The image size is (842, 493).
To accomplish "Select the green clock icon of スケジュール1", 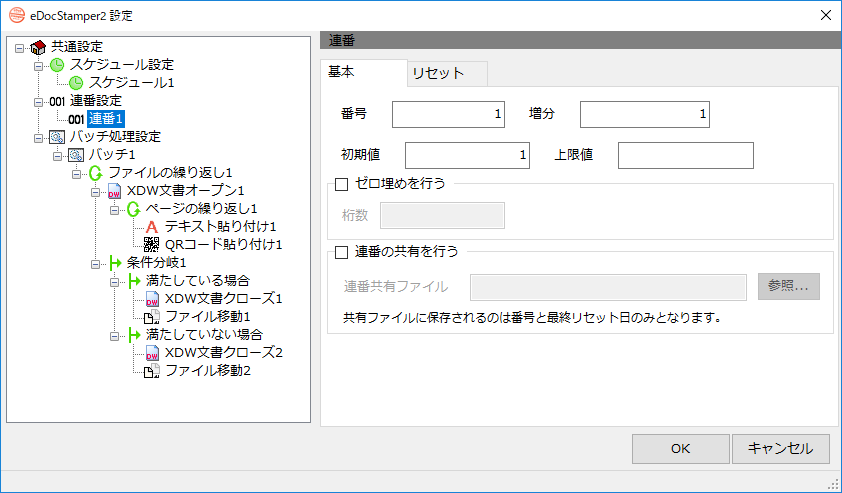I will [76, 83].
